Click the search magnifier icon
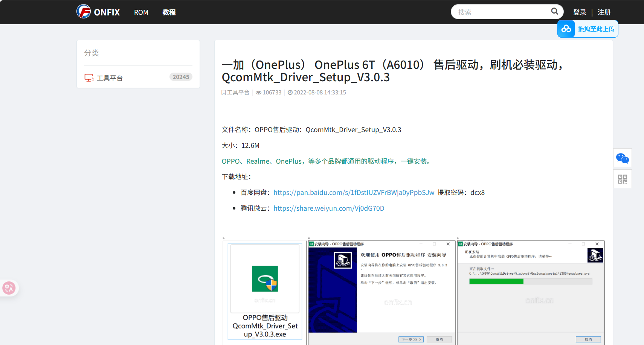Screen dimensions: 644x345 554,11
